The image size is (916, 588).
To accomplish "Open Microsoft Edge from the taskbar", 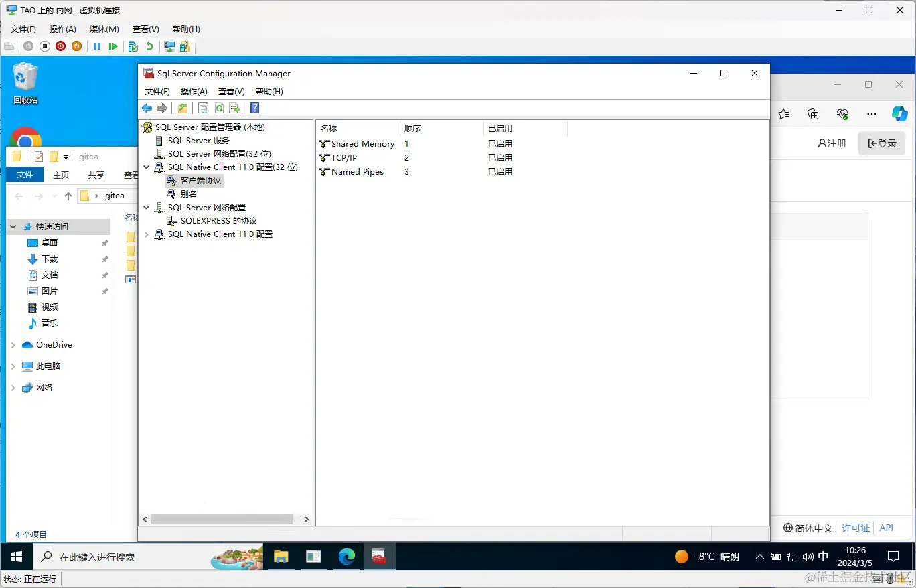I will tap(346, 557).
